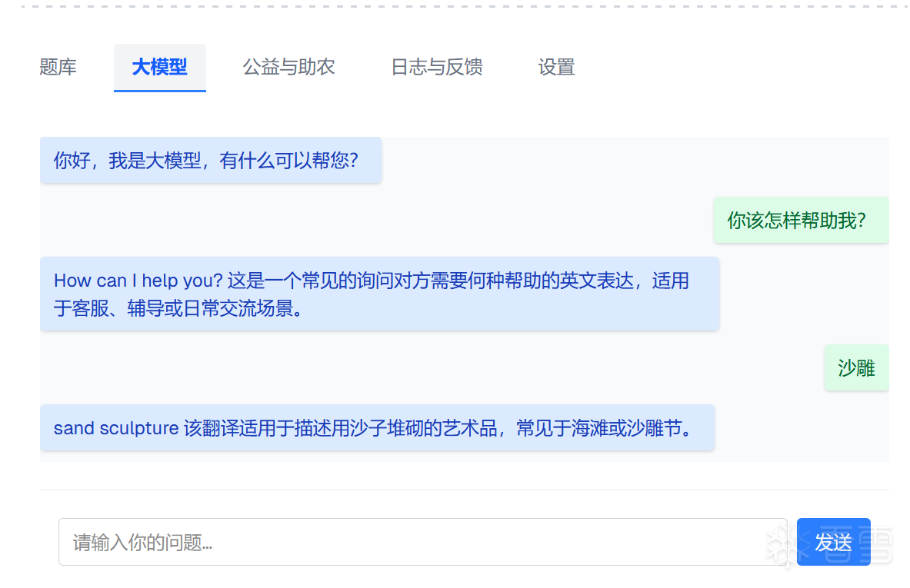
Task: Open the 设置 tab
Action: click(x=556, y=68)
